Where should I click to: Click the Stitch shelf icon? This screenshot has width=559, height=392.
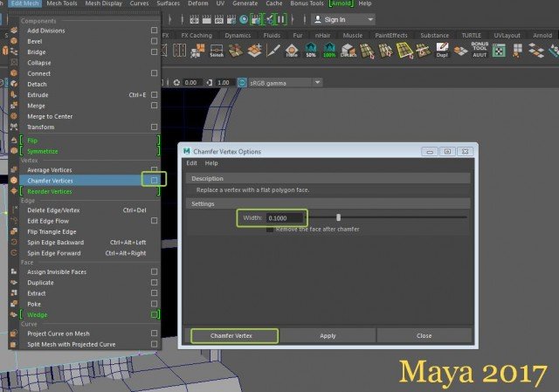point(217,51)
